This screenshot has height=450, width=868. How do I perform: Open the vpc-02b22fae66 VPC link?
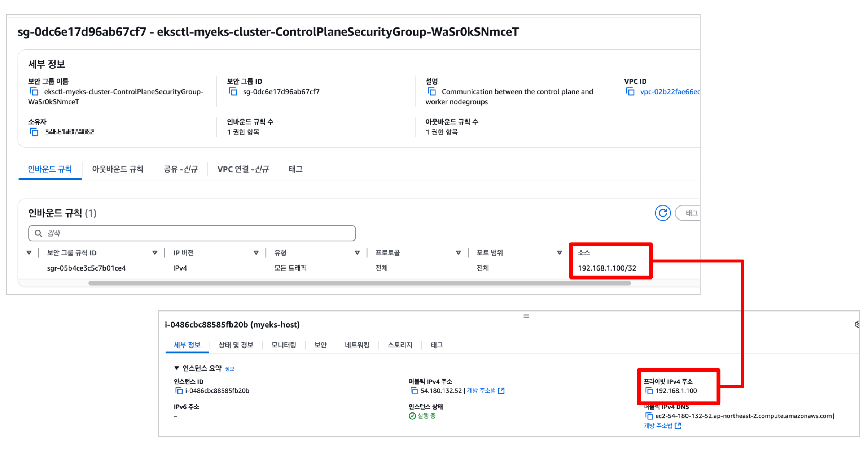(669, 92)
